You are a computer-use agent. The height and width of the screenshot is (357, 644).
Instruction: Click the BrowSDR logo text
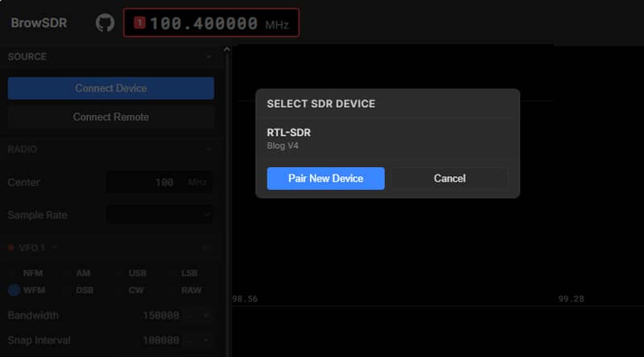click(x=39, y=23)
